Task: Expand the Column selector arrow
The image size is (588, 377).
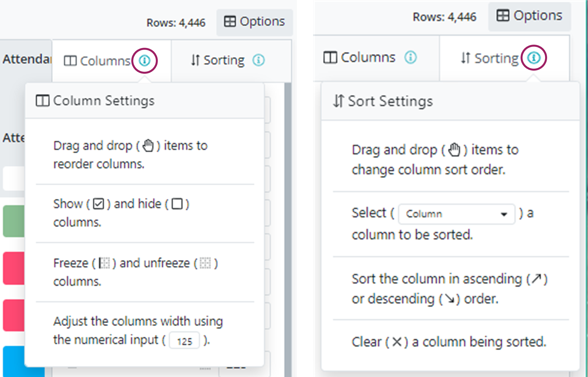Action: point(504,215)
